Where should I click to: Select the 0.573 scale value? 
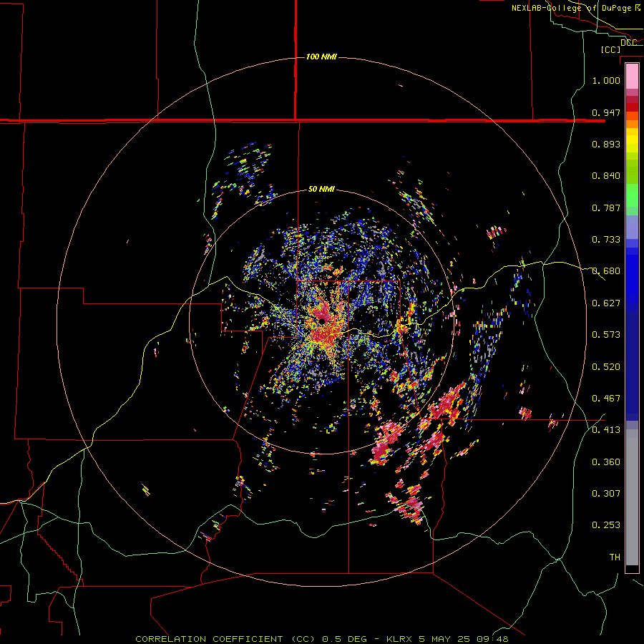(606, 335)
